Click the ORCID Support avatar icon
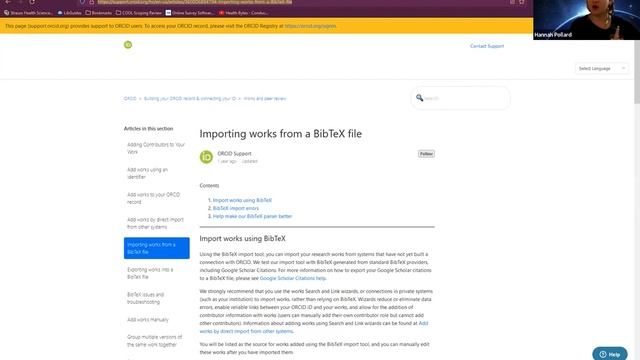This screenshot has height=360, width=640. coord(206,157)
